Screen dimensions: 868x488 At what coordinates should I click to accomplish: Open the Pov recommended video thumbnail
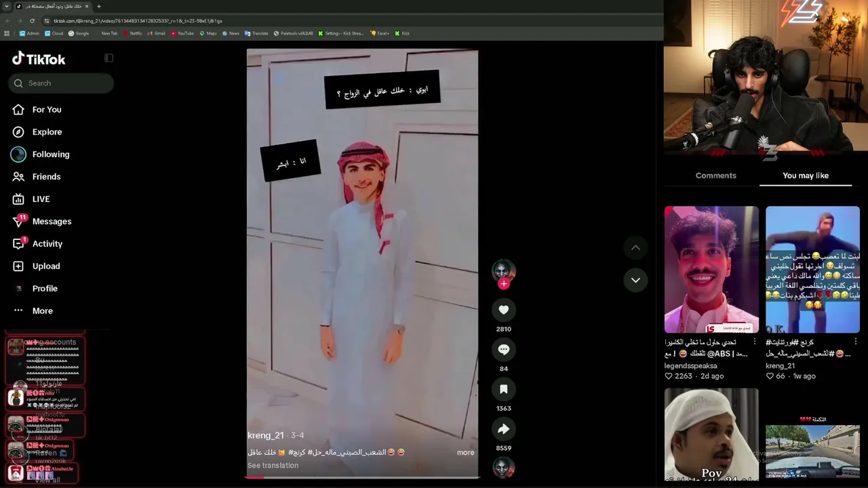(711, 434)
